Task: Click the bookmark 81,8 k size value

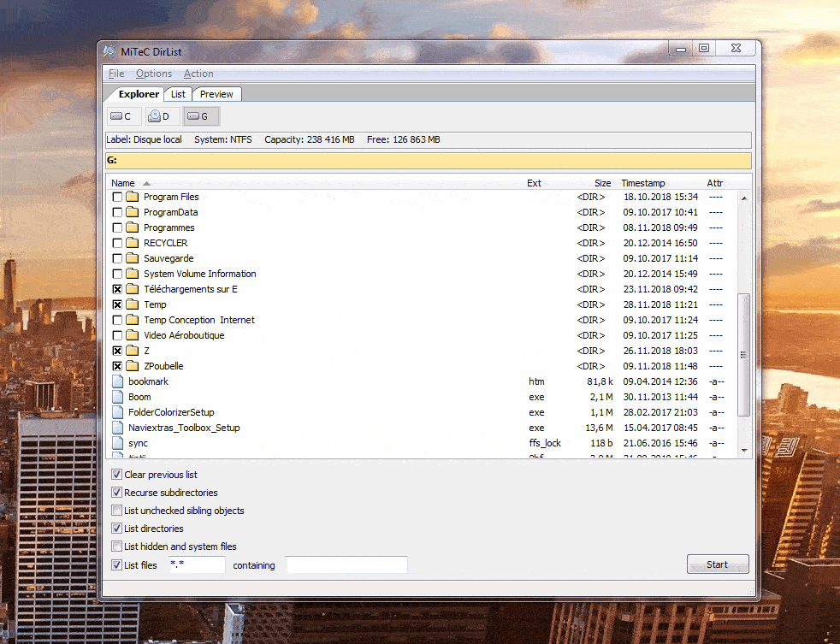Action: point(600,381)
